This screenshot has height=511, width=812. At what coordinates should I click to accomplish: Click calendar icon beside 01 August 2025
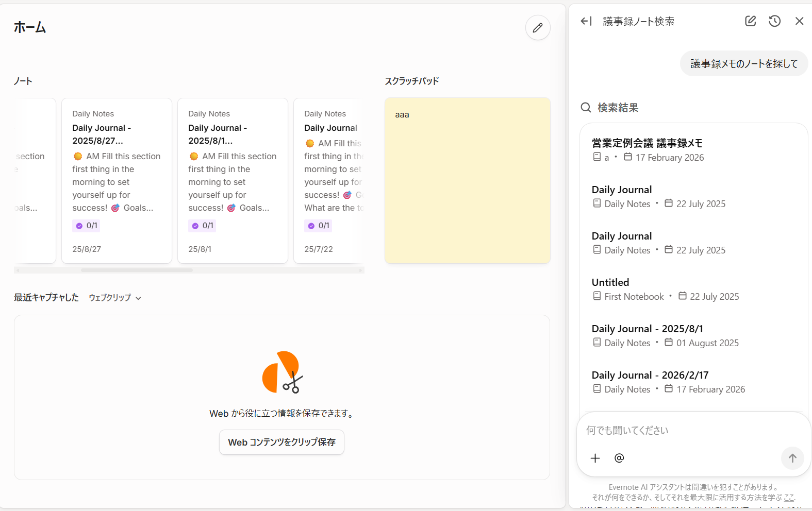click(x=669, y=343)
